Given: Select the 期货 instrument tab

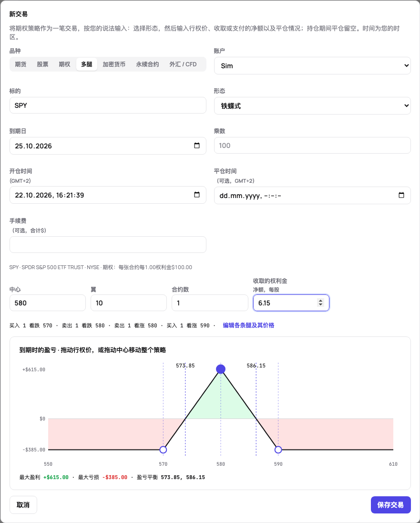Looking at the screenshot, I should [x=20, y=64].
